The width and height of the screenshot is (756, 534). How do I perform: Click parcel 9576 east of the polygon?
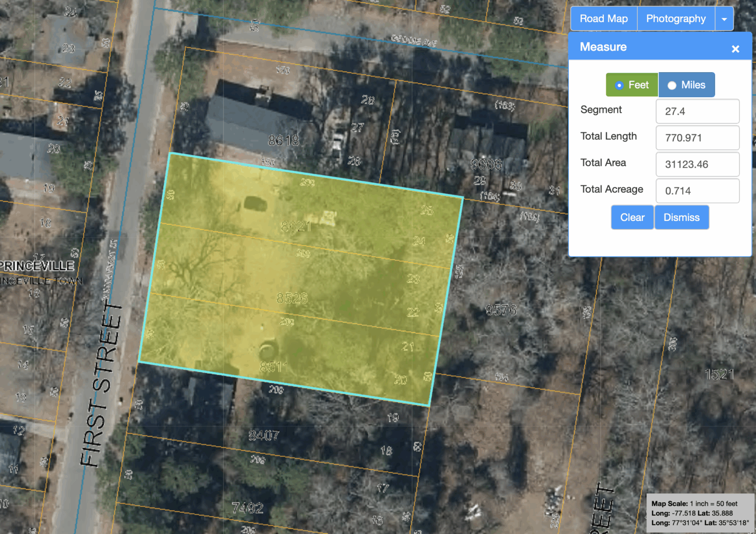point(501,310)
